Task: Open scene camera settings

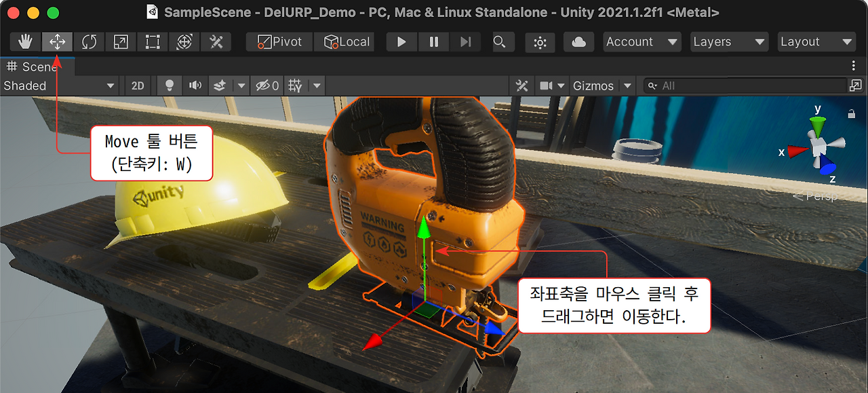Action: [546, 86]
